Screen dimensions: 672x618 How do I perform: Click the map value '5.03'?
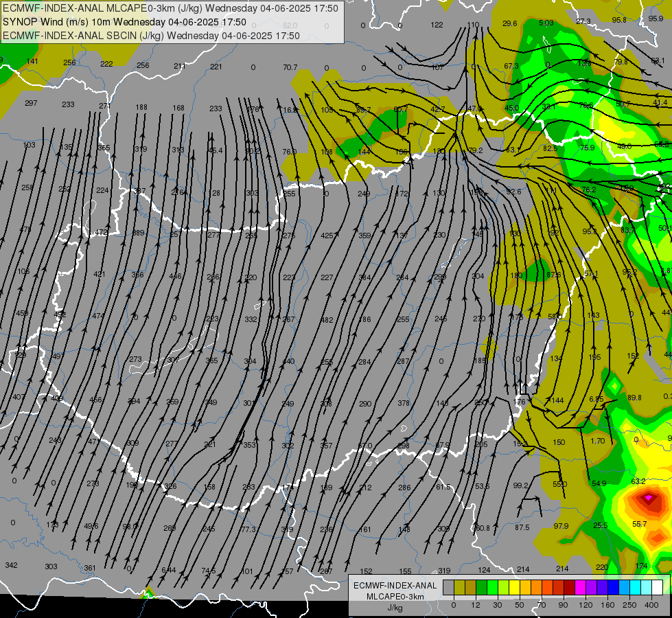pyautogui.click(x=546, y=23)
